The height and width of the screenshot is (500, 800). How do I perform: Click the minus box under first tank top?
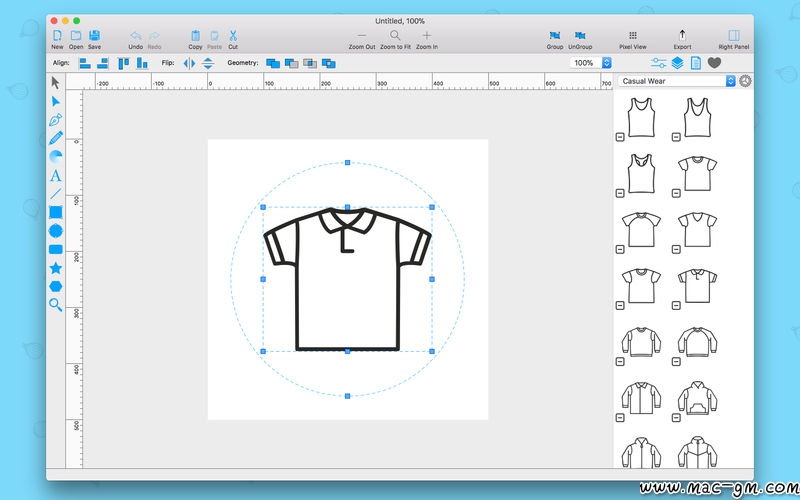point(621,138)
